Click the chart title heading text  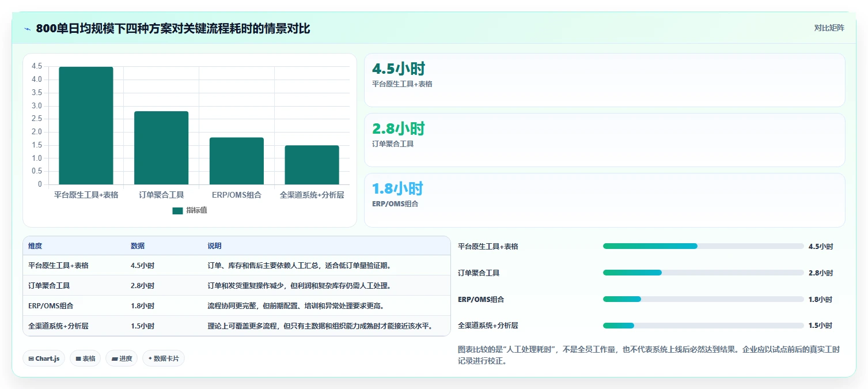click(173, 29)
